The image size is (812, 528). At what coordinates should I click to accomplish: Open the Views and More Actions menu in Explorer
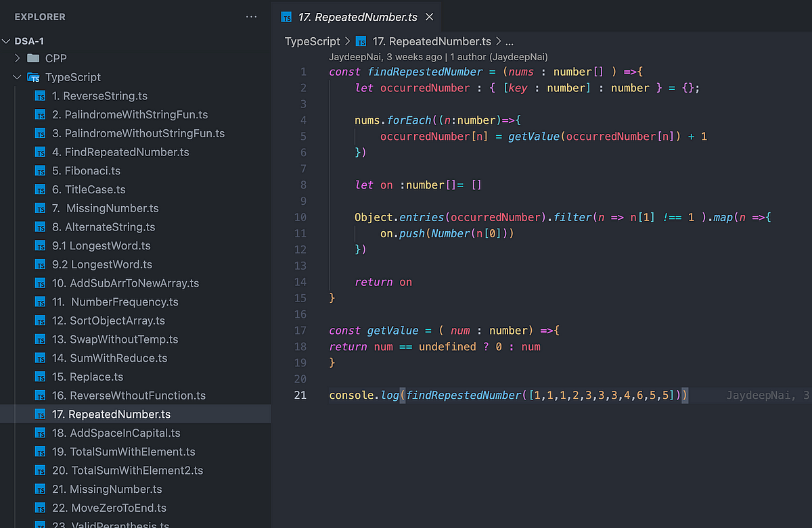pos(251,17)
